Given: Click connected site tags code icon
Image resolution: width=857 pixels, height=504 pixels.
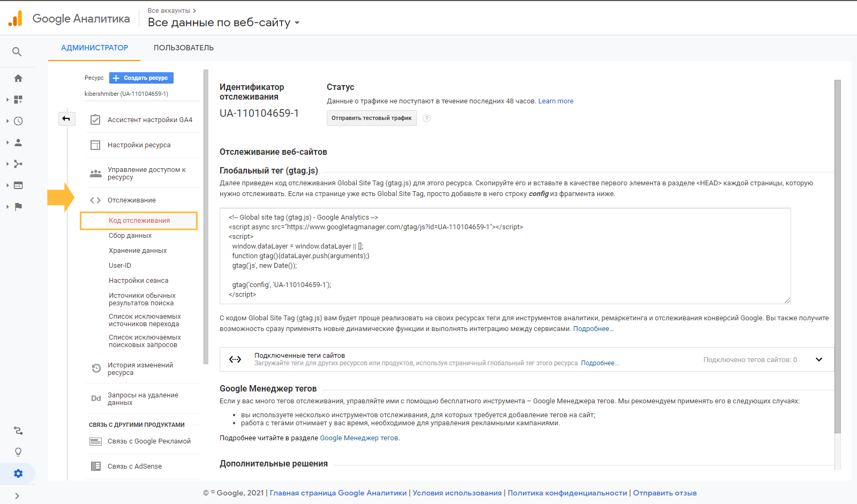Looking at the screenshot, I should [235, 359].
